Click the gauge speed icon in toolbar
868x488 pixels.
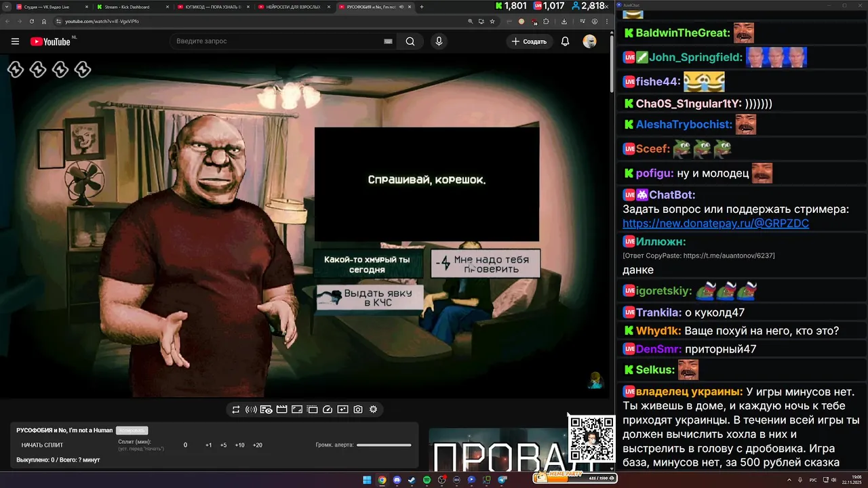point(328,409)
